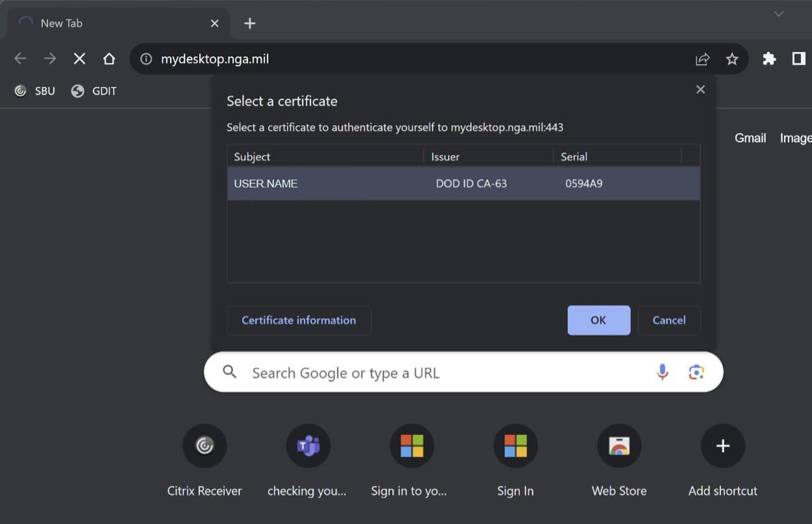This screenshot has width=812, height=524.
Task: Select the New Tab tab
Action: click(x=118, y=23)
